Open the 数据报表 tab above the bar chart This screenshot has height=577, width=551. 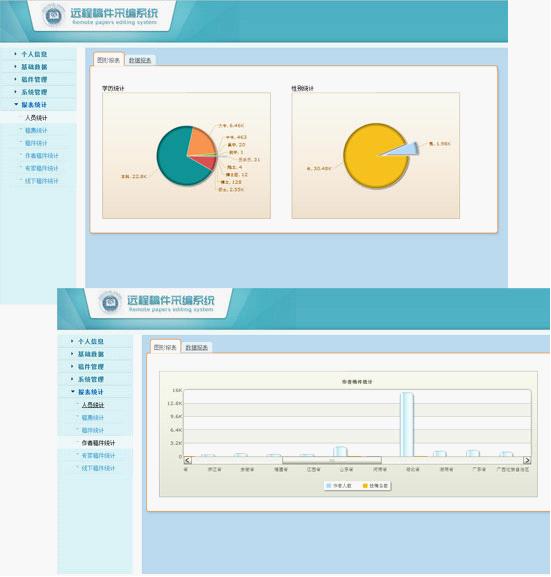point(197,347)
